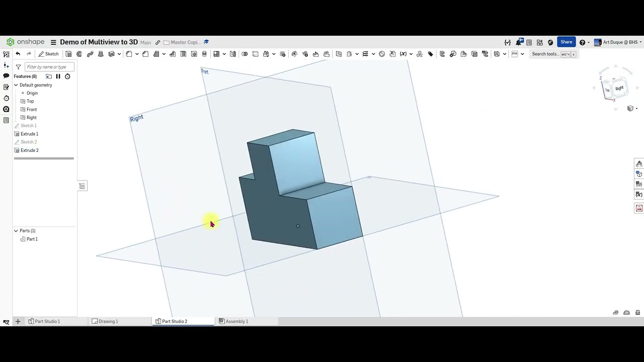Open the notifications bell
The image size is (644, 362).
(x=519, y=42)
